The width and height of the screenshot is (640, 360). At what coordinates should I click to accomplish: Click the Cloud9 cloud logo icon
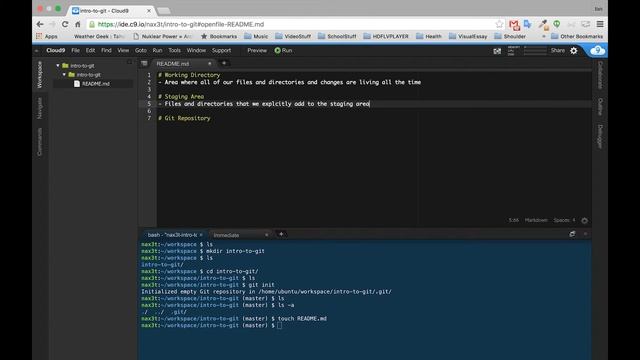[x=598, y=51]
